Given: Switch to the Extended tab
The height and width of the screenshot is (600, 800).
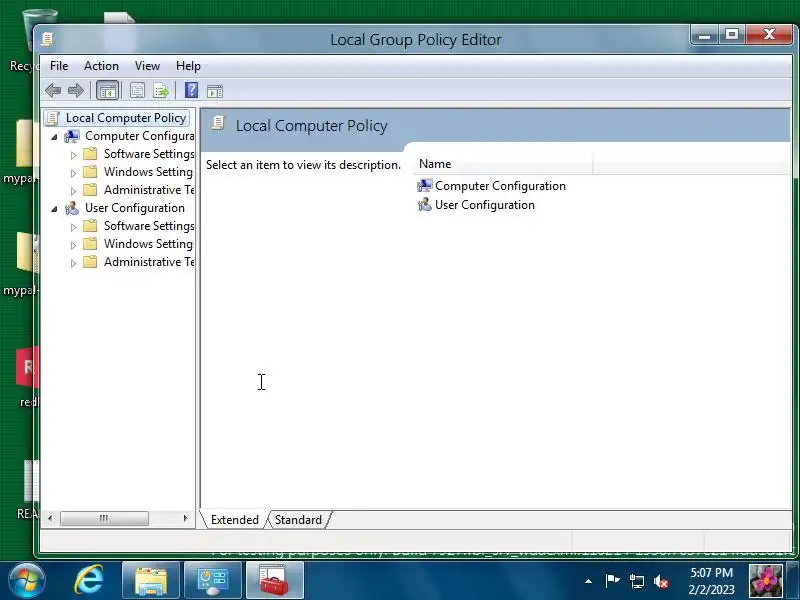Looking at the screenshot, I should point(235,519).
